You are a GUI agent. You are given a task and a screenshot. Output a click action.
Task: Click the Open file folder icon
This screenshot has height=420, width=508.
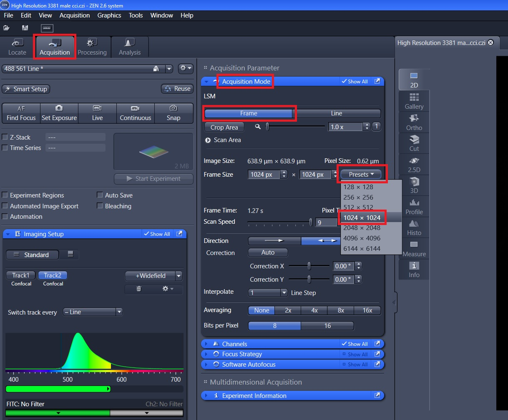[6, 28]
